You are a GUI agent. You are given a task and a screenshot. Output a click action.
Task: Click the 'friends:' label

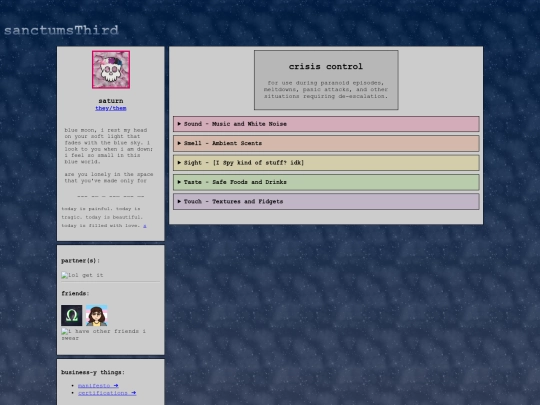75,293
